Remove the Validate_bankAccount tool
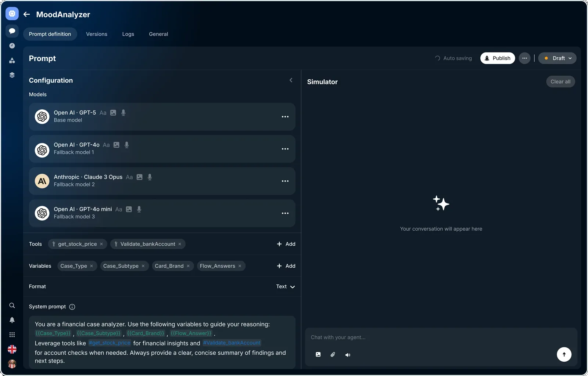This screenshot has width=588, height=376. (180, 244)
